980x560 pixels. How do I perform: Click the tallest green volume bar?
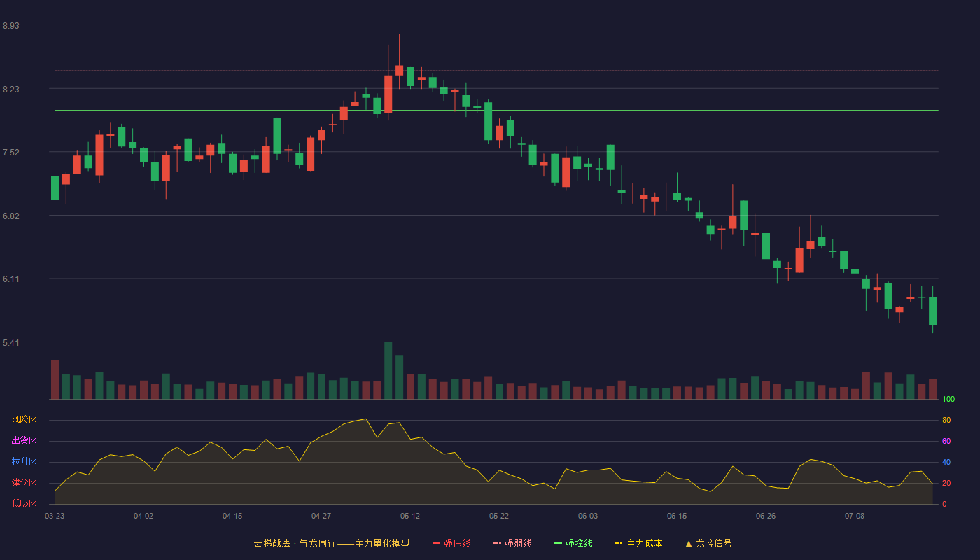388,370
